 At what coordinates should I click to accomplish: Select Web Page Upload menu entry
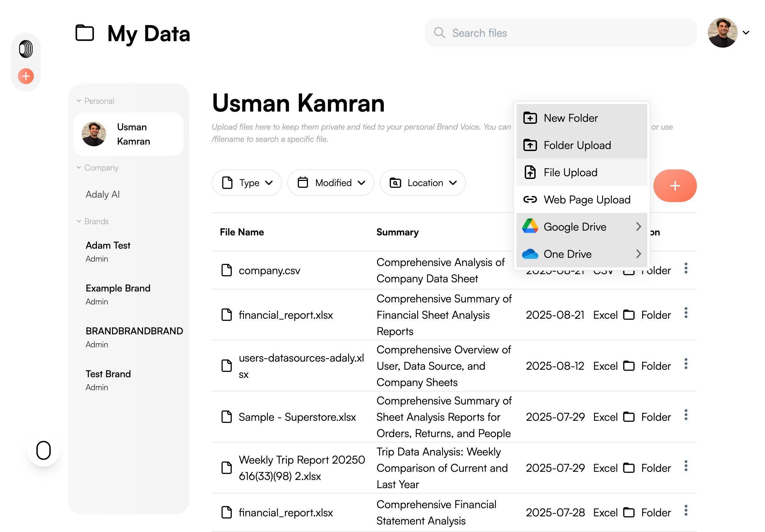point(587,200)
